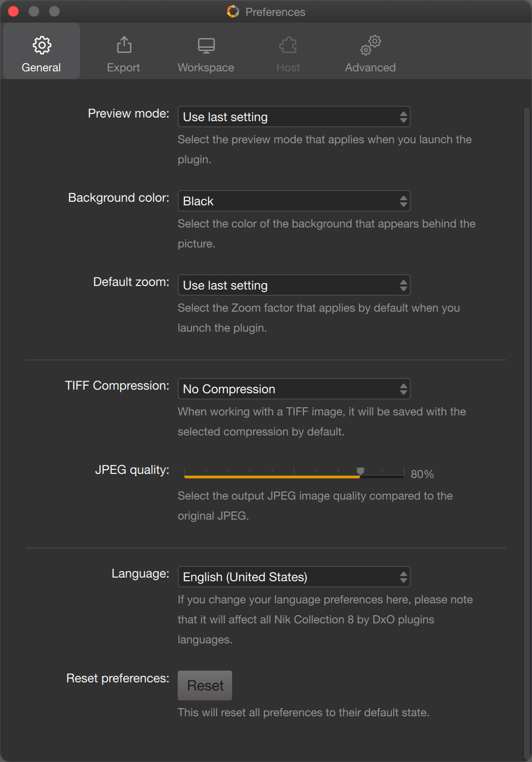The height and width of the screenshot is (762, 532).
Task: Open the Preview mode dropdown
Action: click(x=294, y=117)
